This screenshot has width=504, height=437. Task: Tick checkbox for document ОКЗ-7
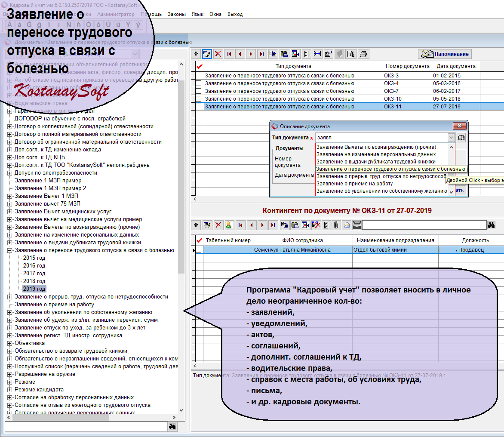pos(199,91)
